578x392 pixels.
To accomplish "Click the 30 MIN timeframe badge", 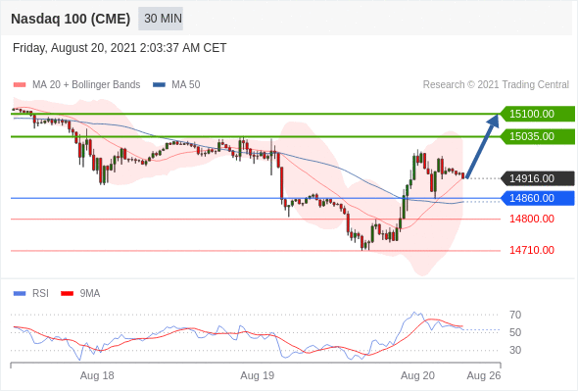I will 161,19.
